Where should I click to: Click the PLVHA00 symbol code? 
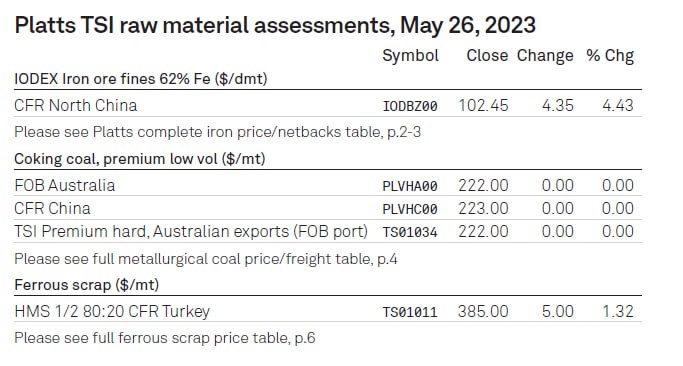[410, 186]
